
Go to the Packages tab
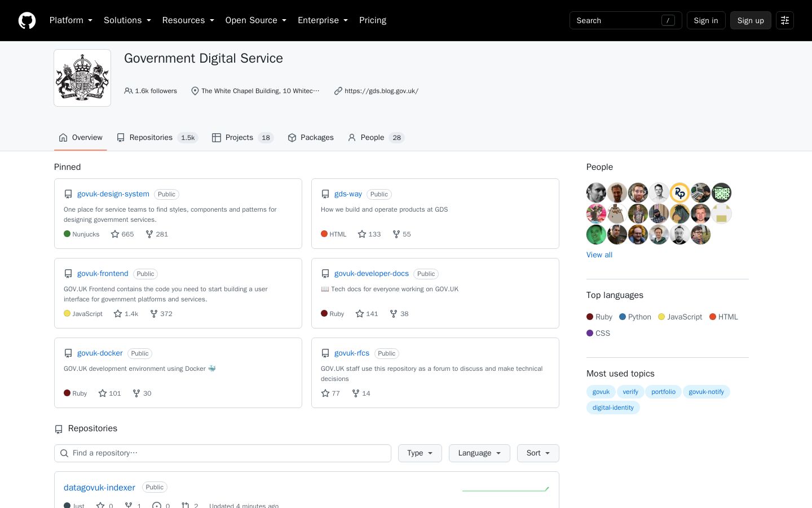click(311, 138)
